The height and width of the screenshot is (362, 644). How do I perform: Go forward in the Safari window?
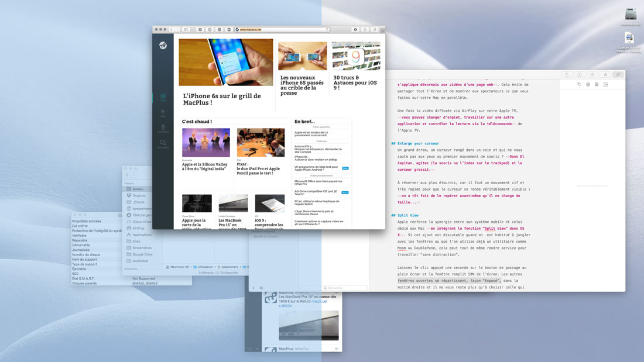177,30
